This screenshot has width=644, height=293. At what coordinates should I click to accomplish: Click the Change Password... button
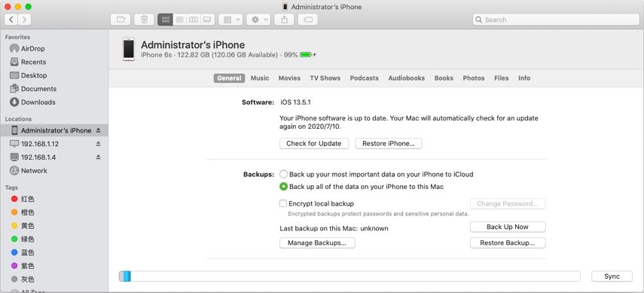[508, 203]
